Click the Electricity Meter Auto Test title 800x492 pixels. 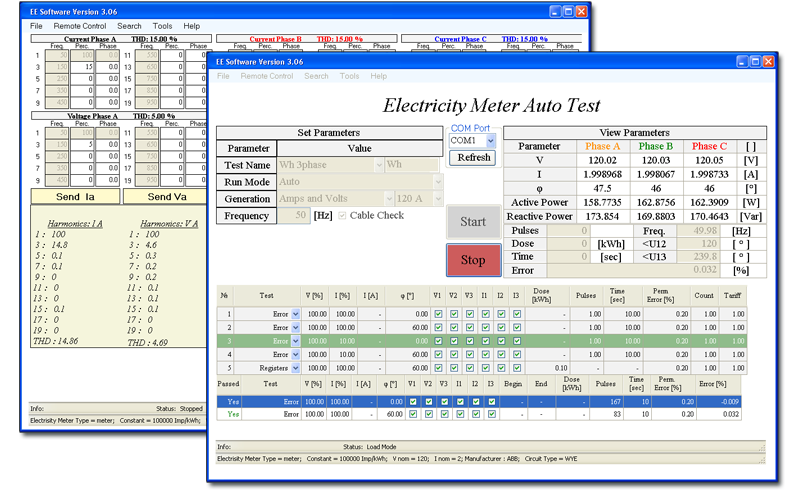coord(491,105)
